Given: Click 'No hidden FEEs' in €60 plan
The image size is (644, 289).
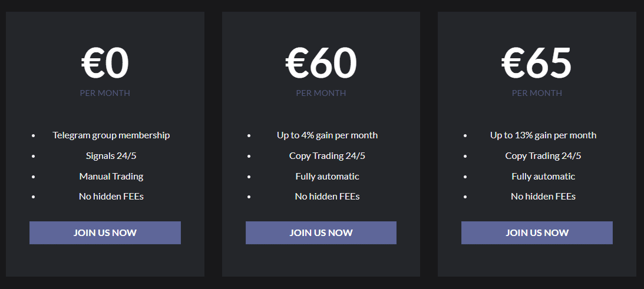Looking at the screenshot, I should click(x=328, y=196).
